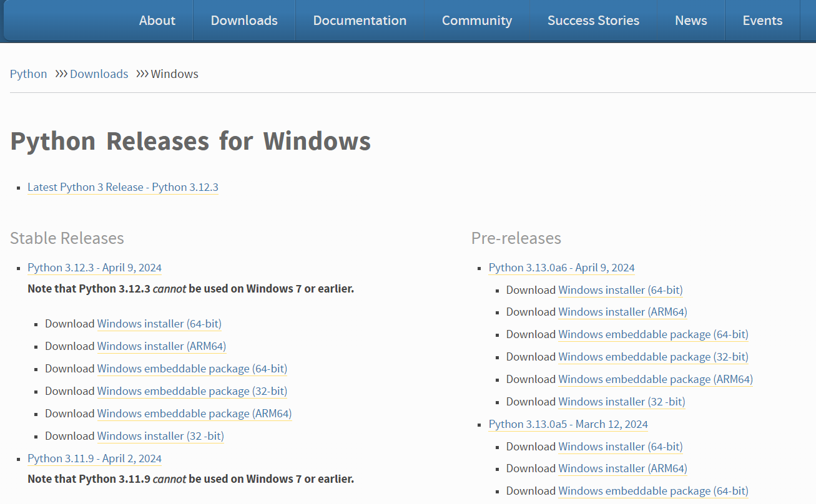Open the Python 3.13.0a6 - April 9, 2024 release link
Image resolution: width=816 pixels, height=504 pixels.
[x=562, y=268]
